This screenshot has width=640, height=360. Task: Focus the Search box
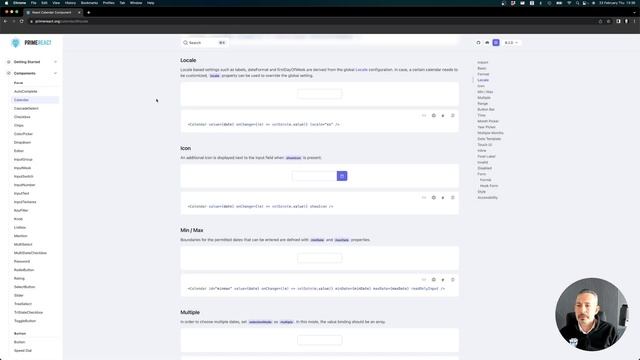[x=204, y=42]
